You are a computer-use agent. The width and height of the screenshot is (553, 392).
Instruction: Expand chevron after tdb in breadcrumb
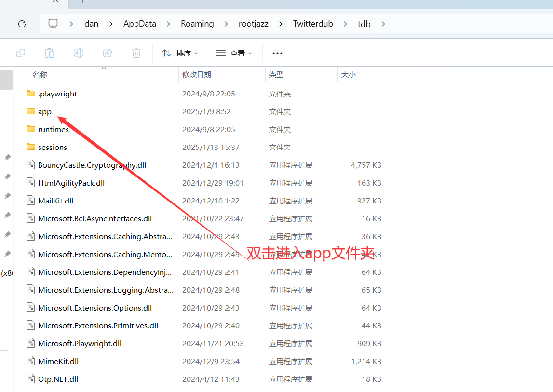(383, 24)
